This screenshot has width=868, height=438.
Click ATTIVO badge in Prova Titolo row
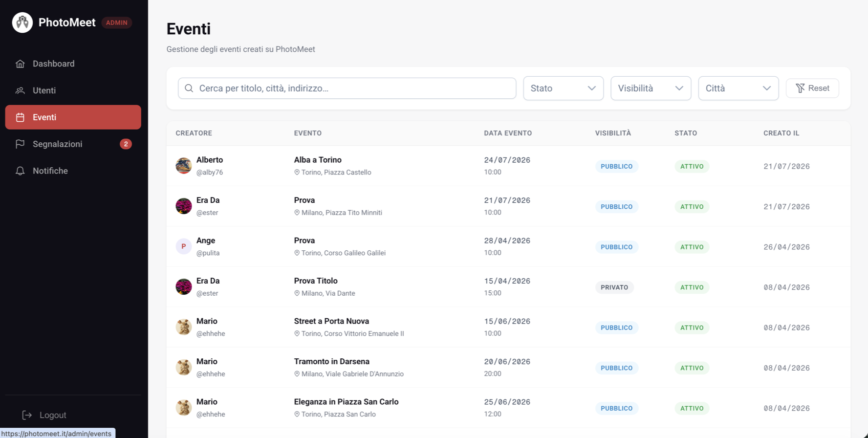pyautogui.click(x=692, y=287)
